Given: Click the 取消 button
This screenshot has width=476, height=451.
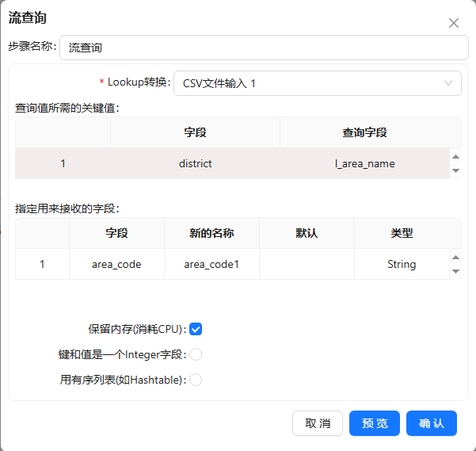Looking at the screenshot, I should [x=318, y=423].
